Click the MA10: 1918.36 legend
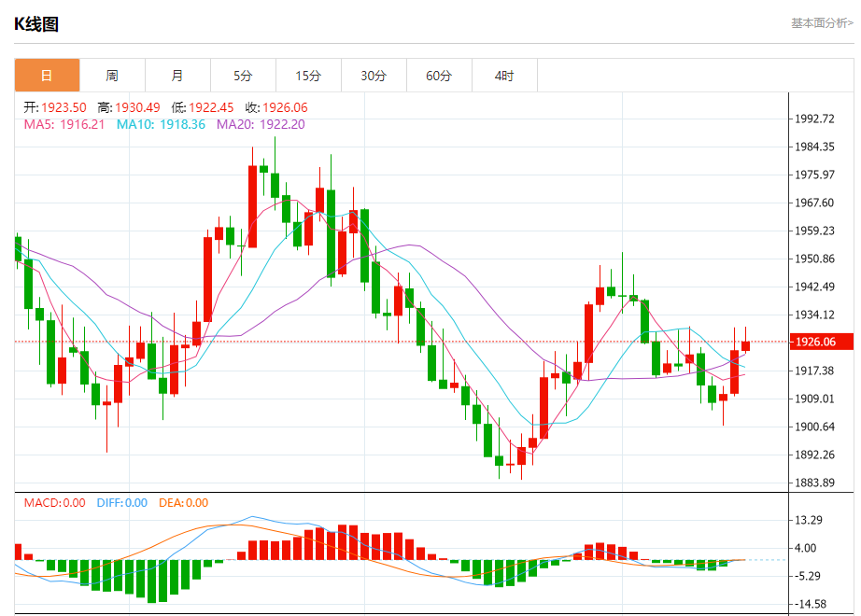This screenshot has width=861, height=616. pos(161,125)
